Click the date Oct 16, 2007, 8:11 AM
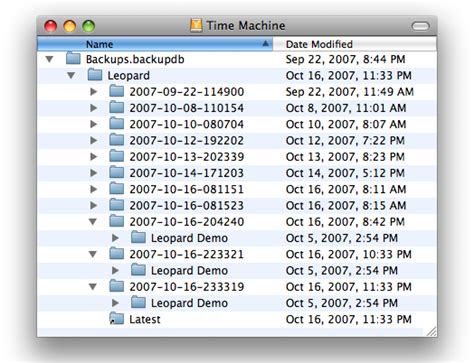The width and height of the screenshot is (474, 363). (x=346, y=189)
